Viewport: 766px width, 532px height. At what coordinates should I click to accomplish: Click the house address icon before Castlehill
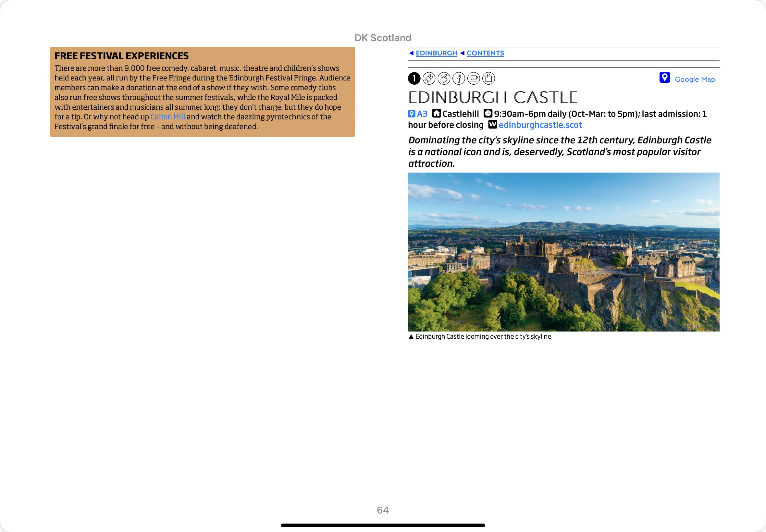(x=436, y=114)
